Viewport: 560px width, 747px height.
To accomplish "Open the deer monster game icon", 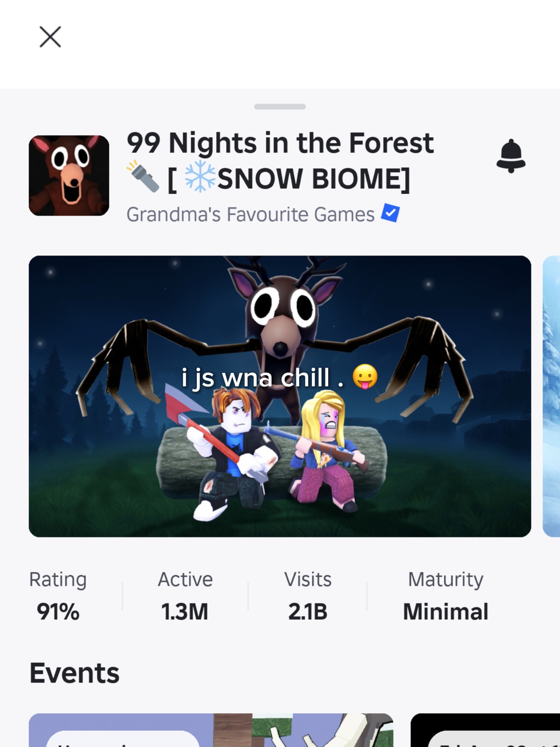I will tap(69, 175).
